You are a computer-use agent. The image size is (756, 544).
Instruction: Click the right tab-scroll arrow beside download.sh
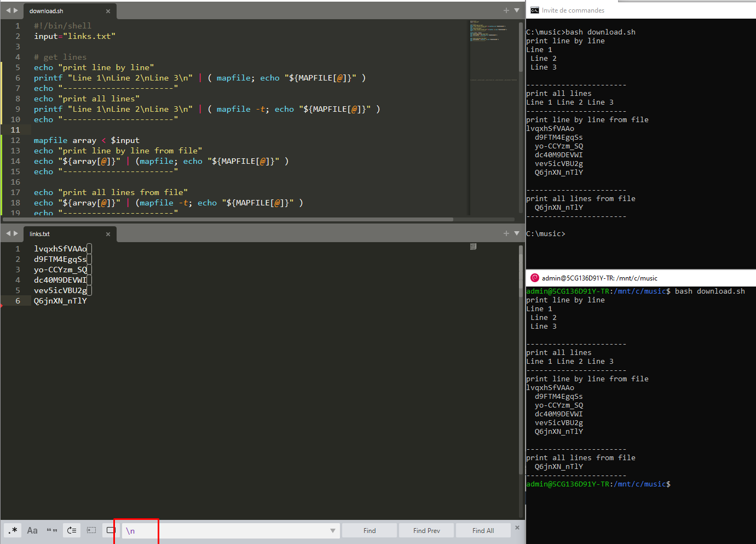[16, 10]
